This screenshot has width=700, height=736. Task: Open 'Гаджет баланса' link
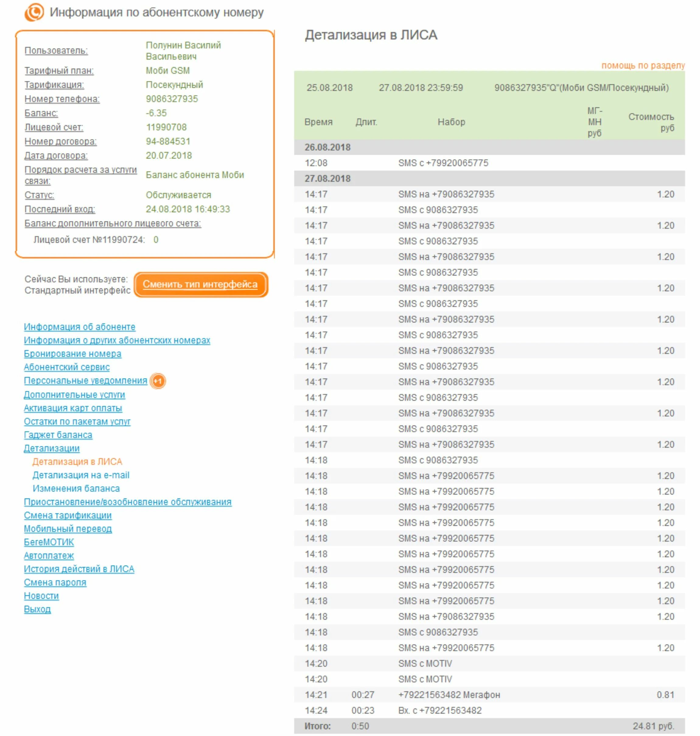click(58, 435)
